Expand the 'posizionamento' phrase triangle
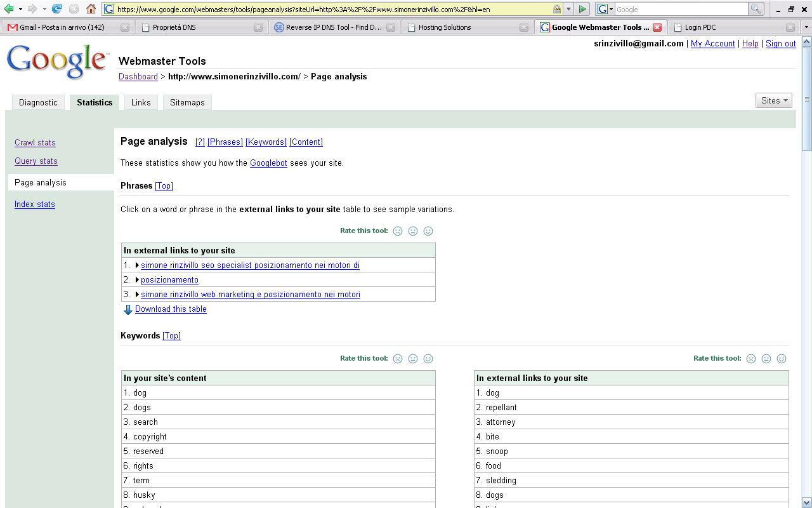 [x=137, y=280]
